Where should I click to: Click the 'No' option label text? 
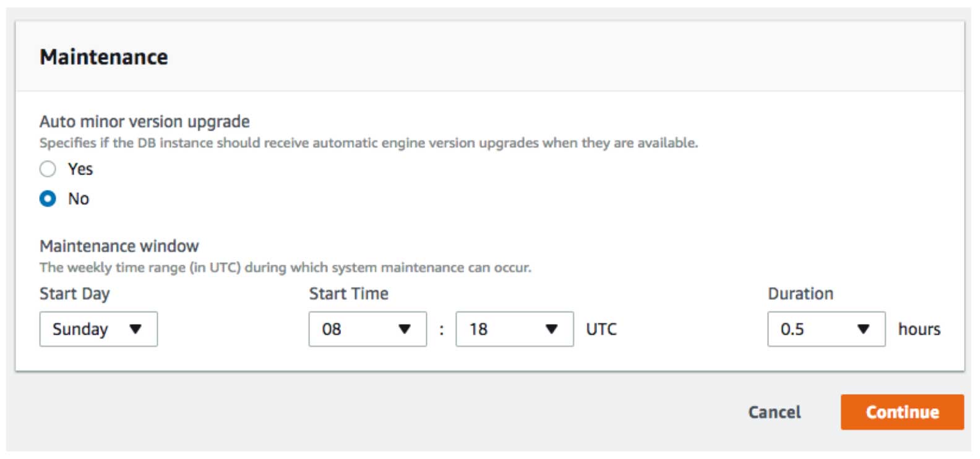pos(79,199)
